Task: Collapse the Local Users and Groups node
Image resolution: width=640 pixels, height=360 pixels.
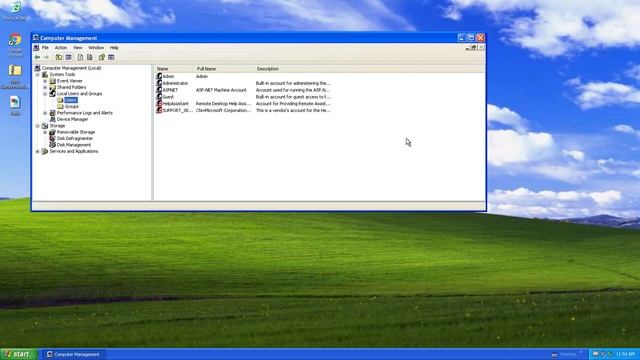Action: click(45, 94)
